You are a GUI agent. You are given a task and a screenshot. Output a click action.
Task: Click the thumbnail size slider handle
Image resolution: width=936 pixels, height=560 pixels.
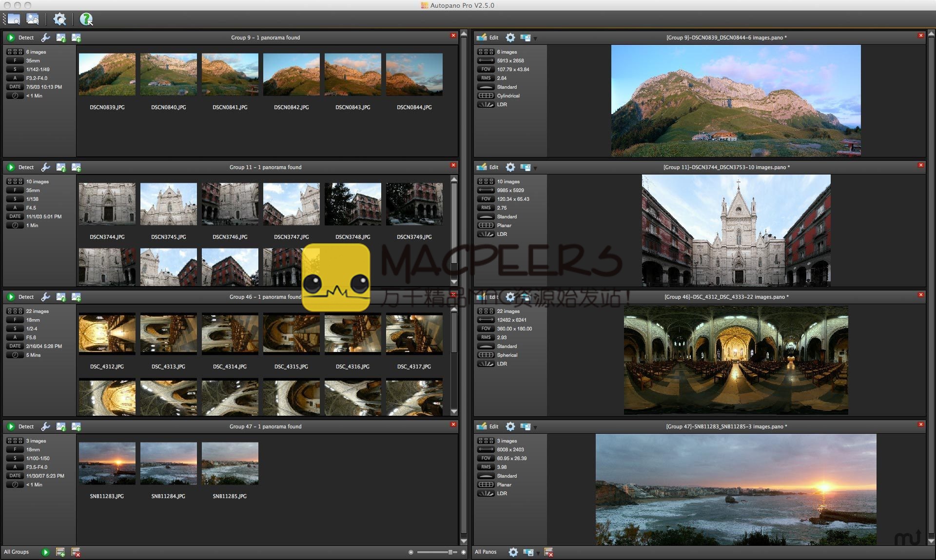tap(450, 552)
